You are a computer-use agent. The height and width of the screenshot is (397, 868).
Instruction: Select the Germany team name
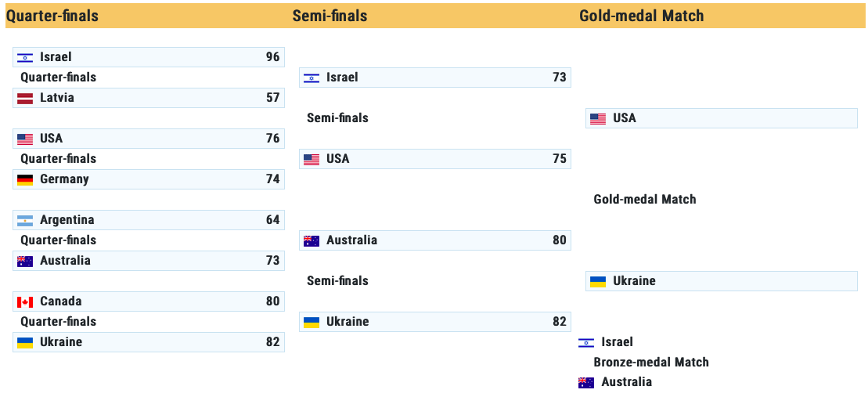65,179
